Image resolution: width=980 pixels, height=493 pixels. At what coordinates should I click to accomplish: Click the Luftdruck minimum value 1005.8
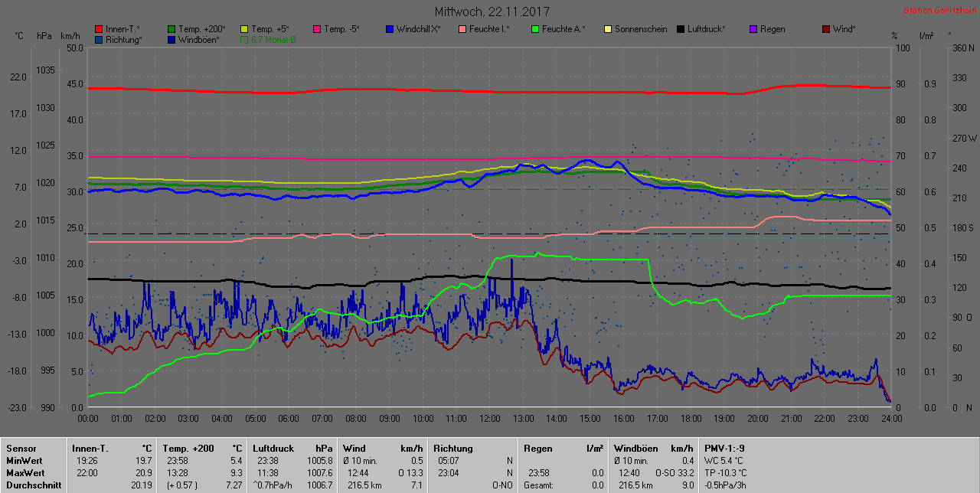[321, 461]
